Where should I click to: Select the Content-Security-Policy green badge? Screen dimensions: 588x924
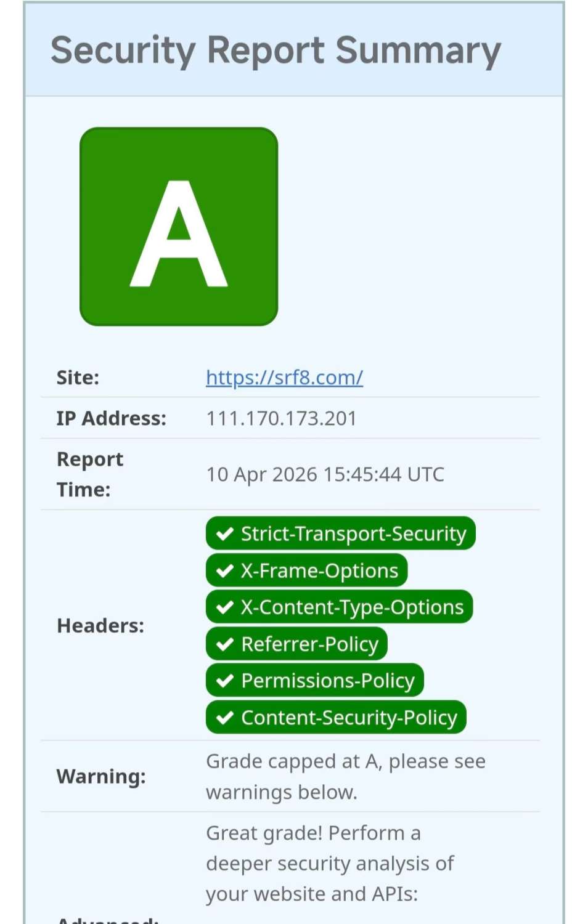[335, 717]
